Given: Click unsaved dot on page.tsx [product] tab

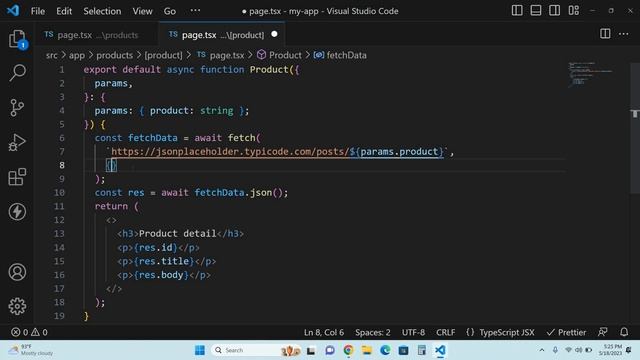Looking at the screenshot, I should [274, 34].
